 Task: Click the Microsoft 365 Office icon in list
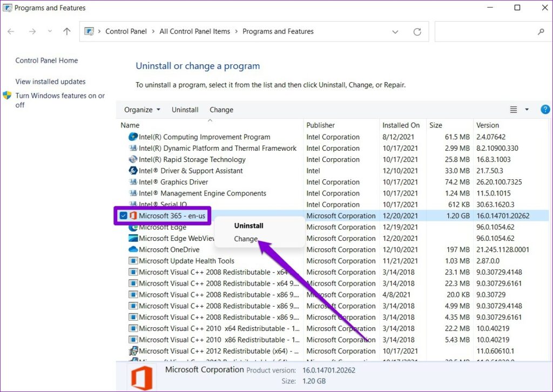click(133, 216)
